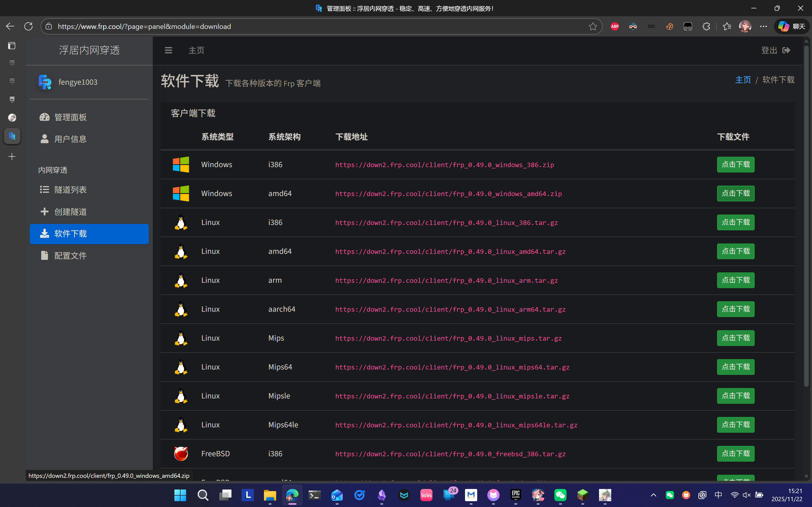
Task: Click the logout arrow icon
Action: 786,50
